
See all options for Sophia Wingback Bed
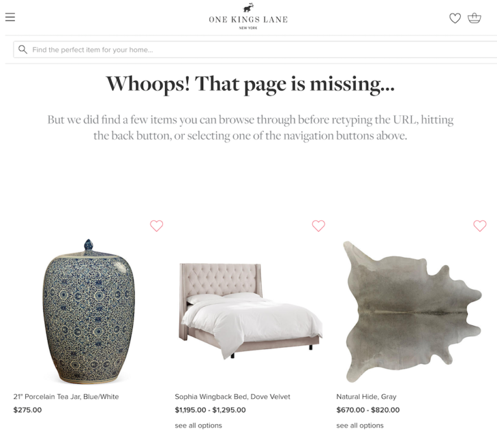click(198, 425)
